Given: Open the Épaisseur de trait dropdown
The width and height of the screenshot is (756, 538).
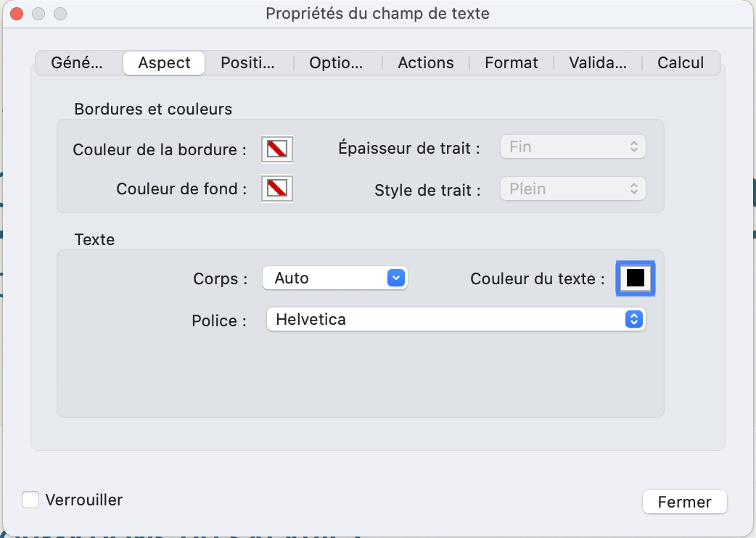Looking at the screenshot, I should click(572, 147).
